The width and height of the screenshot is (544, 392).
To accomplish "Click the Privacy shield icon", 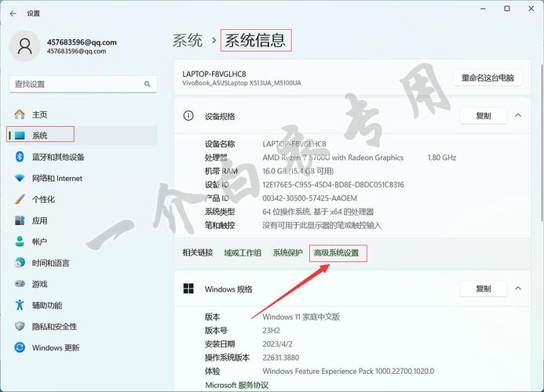I will coord(20,326).
